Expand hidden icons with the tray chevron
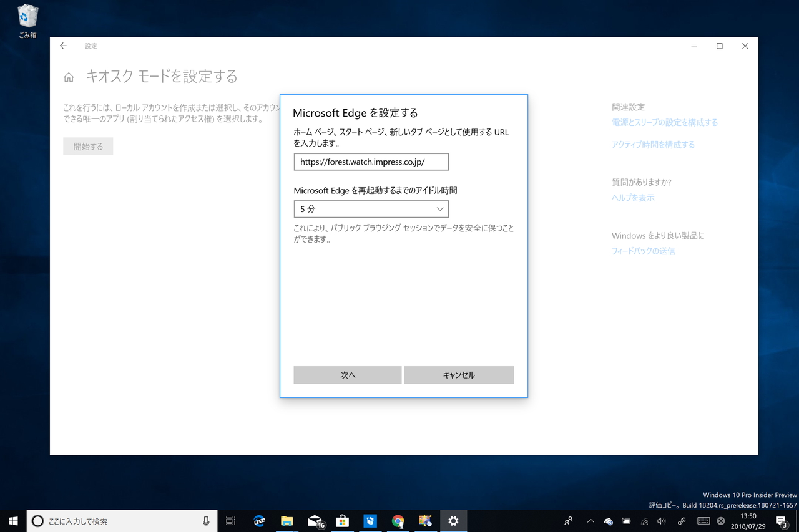This screenshot has width=799, height=532. (589, 521)
